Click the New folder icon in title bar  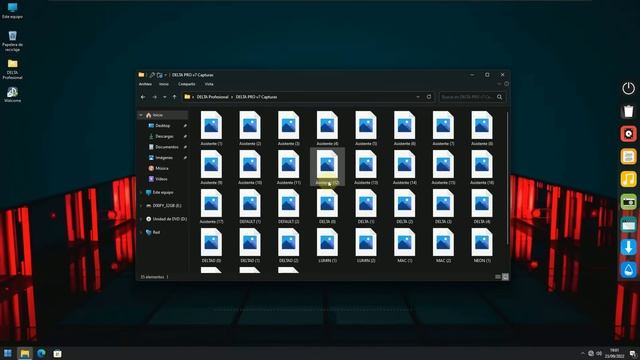coord(160,75)
